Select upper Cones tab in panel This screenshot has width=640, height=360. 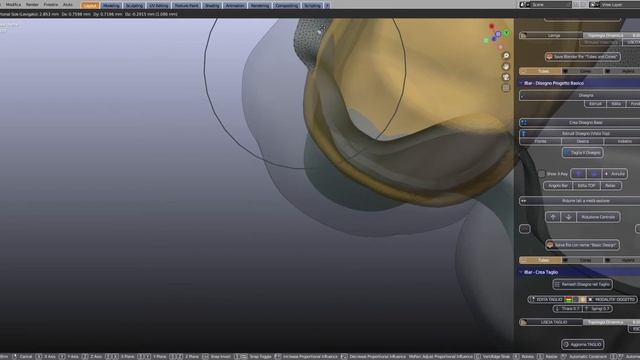[x=582, y=71]
